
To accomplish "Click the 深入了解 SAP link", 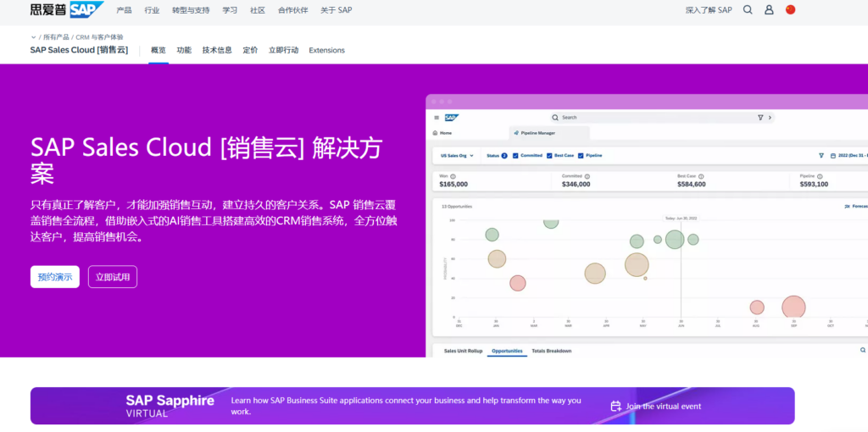I will click(709, 10).
